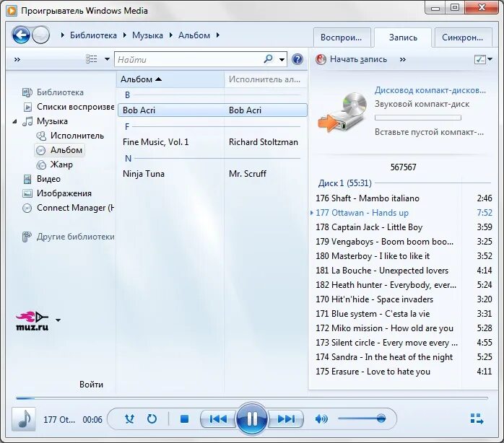Screen dimensions: 504x443
Task: Expand hidden toolbar commands chevron at left
Action: tap(17, 59)
